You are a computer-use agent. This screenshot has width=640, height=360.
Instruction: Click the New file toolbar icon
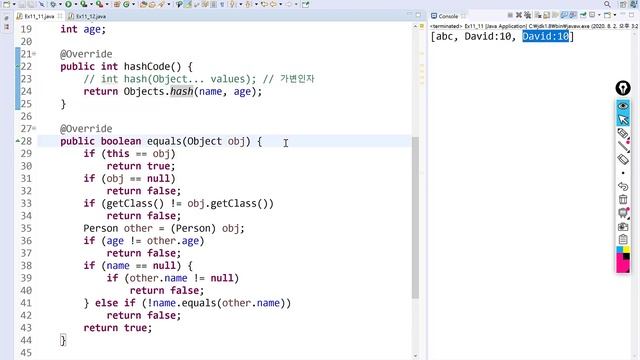click(x=6, y=4)
